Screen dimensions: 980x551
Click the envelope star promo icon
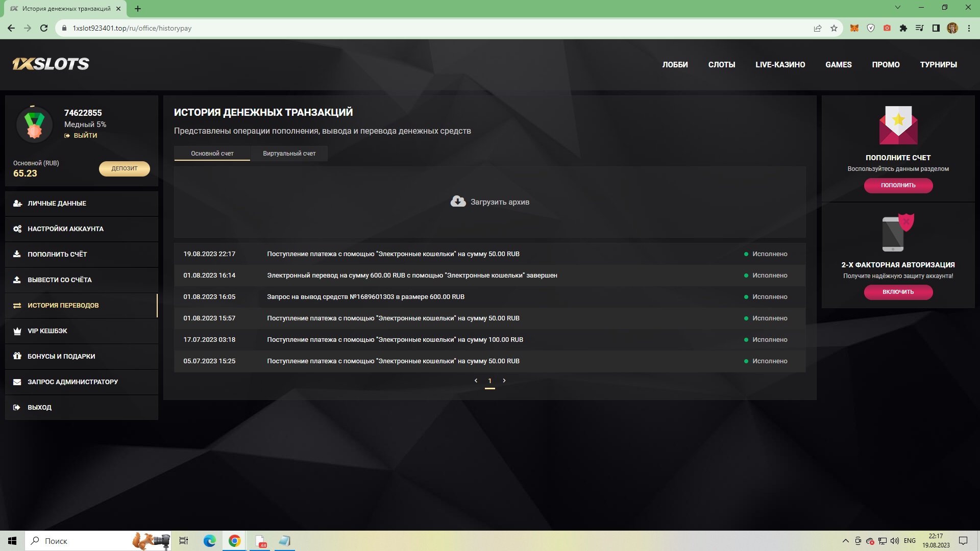click(x=898, y=126)
